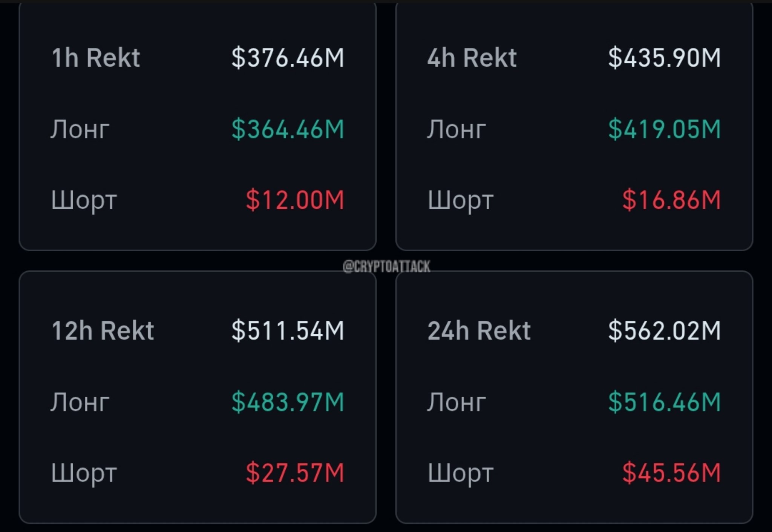Click the 1h Rekt label
This screenshot has width=772, height=532.
coord(96,58)
